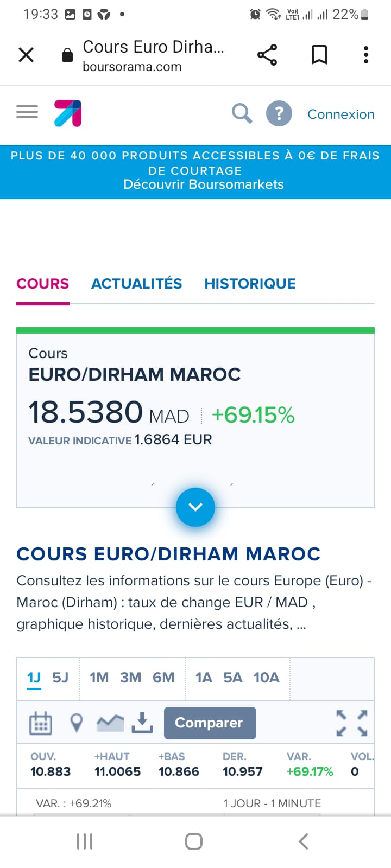Download chart data using the download icon

tap(142, 723)
